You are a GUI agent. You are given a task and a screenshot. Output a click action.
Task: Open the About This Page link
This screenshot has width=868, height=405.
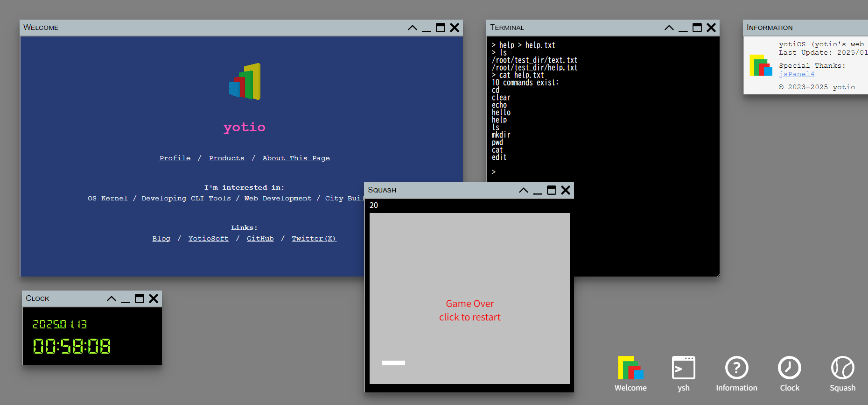pos(296,158)
